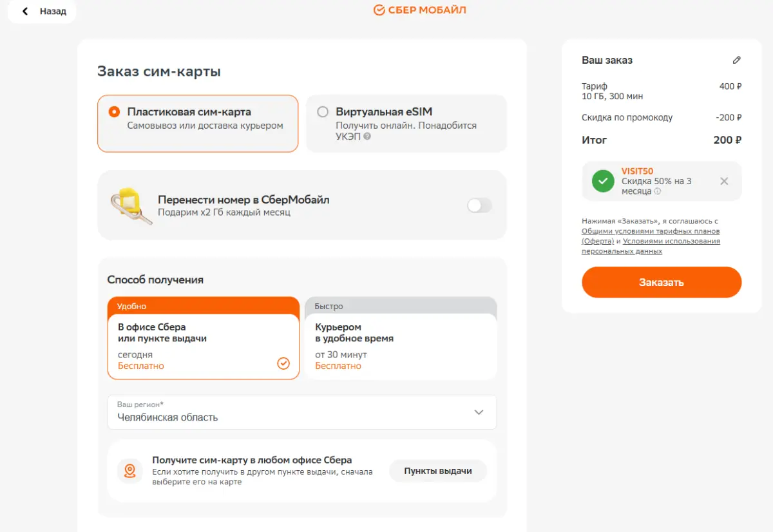This screenshot has height=532, width=773.
Task: Open Условиями использования персональных данных link
Action: pos(651,246)
